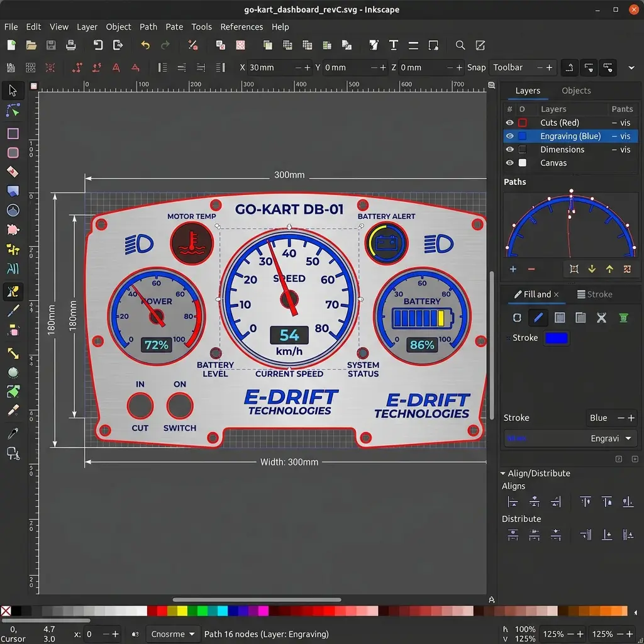Toggle the Dimensions layer checkbox

[523, 150]
